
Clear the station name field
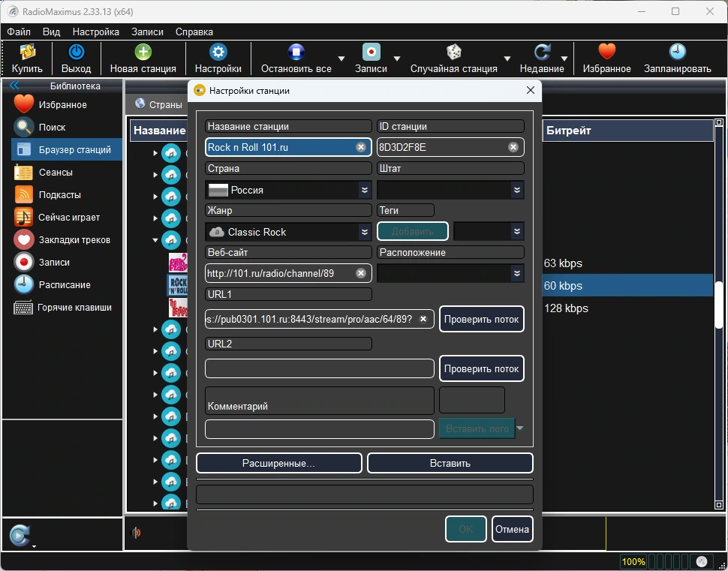[x=361, y=147]
